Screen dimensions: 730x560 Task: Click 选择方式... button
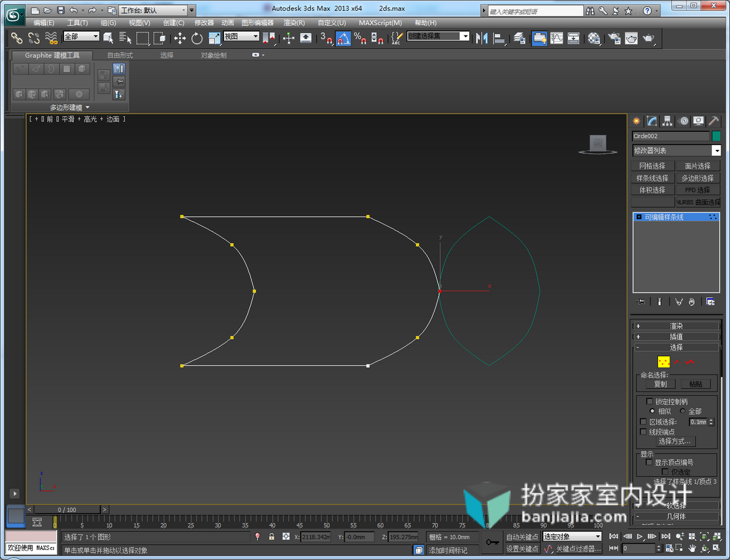[x=674, y=441]
